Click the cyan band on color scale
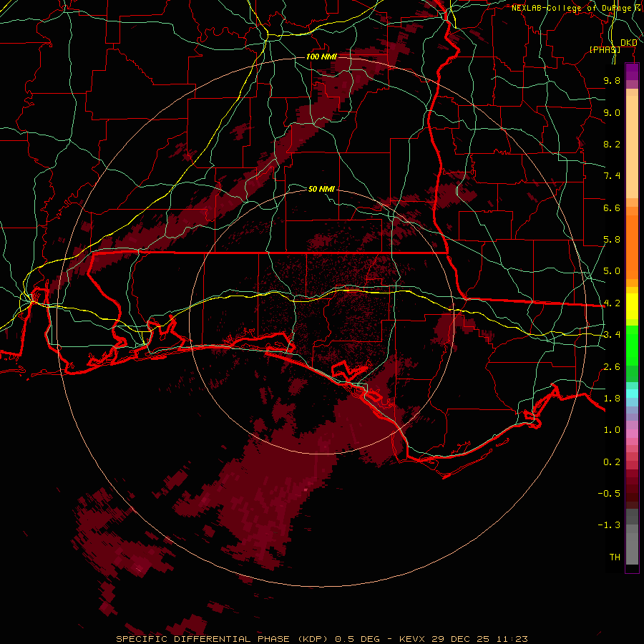 click(x=632, y=393)
